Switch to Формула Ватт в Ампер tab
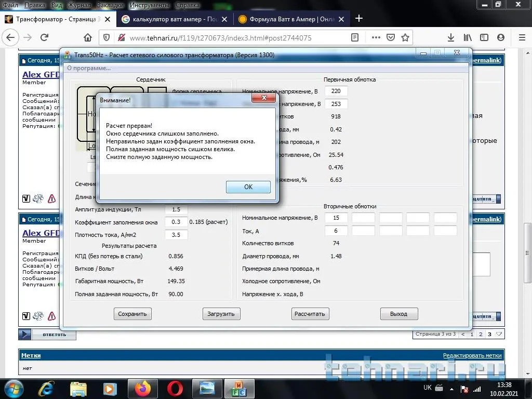This screenshot has width=532, height=399. [x=292, y=19]
